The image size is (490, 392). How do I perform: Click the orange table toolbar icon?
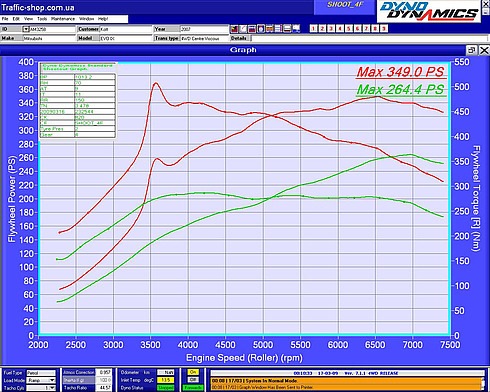(269, 29)
